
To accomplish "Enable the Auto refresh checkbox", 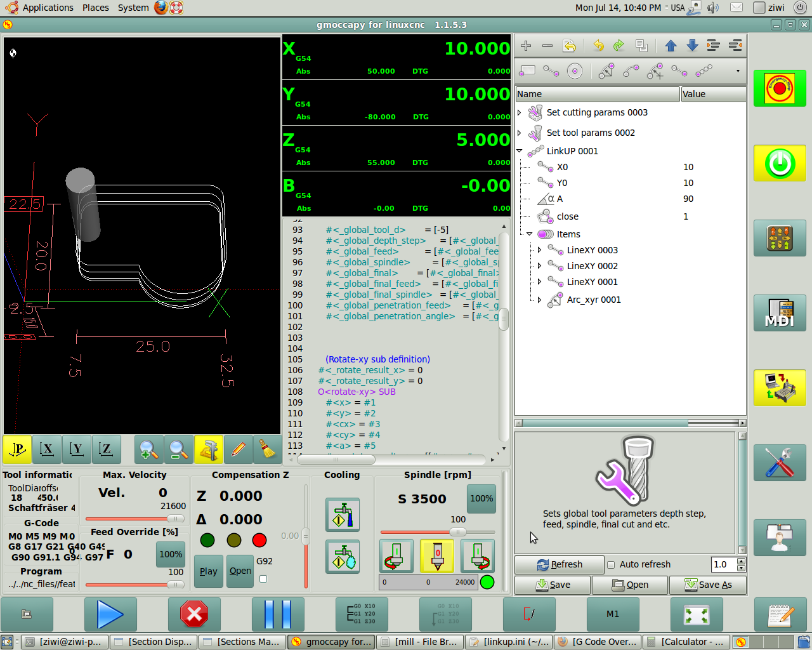I will click(x=611, y=564).
